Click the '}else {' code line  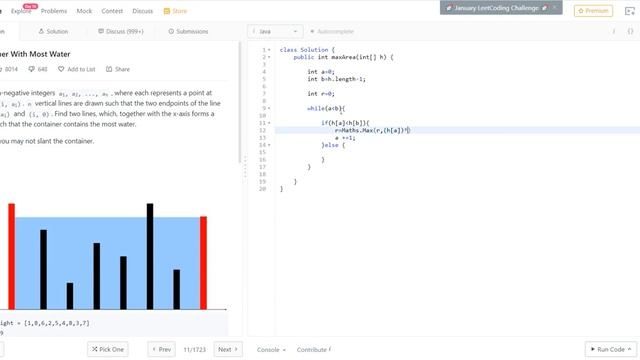click(x=333, y=145)
